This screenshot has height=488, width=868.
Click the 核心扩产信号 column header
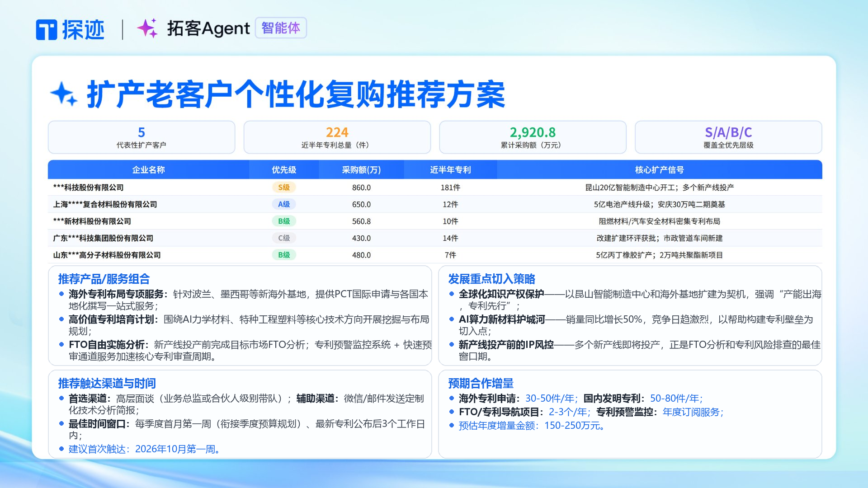pyautogui.click(x=659, y=170)
